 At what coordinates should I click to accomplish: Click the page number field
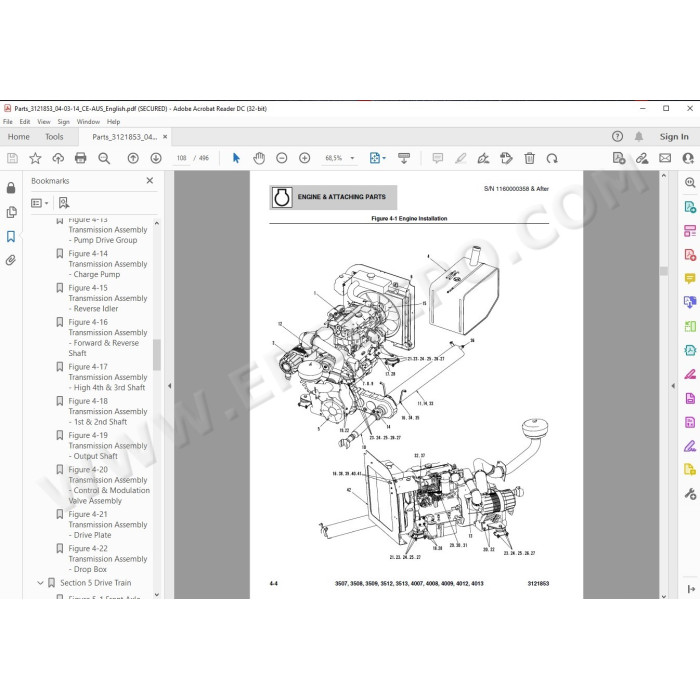tap(181, 158)
